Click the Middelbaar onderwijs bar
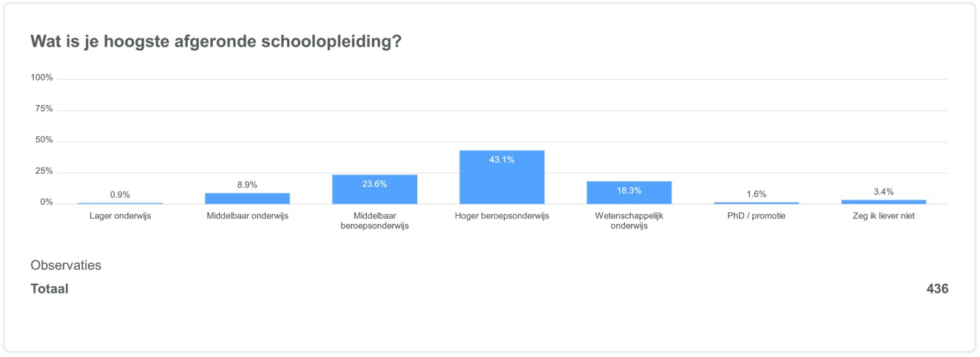 tap(247, 198)
